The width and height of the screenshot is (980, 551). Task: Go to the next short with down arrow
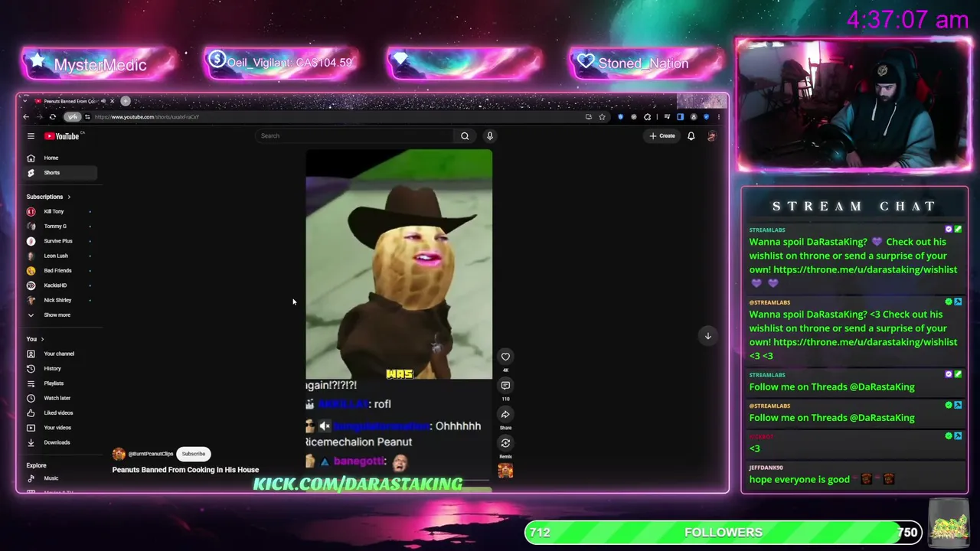[x=707, y=336]
